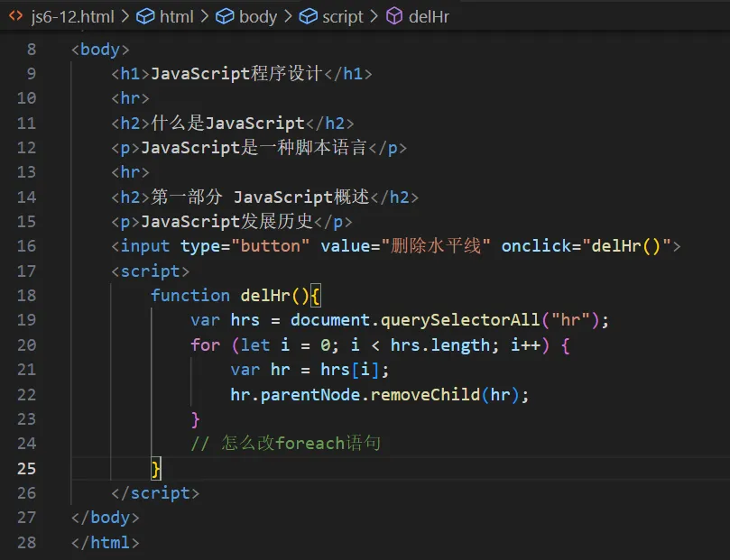
Task: Click the js6-12.html breadcrumb file icon
Action: tap(16, 16)
